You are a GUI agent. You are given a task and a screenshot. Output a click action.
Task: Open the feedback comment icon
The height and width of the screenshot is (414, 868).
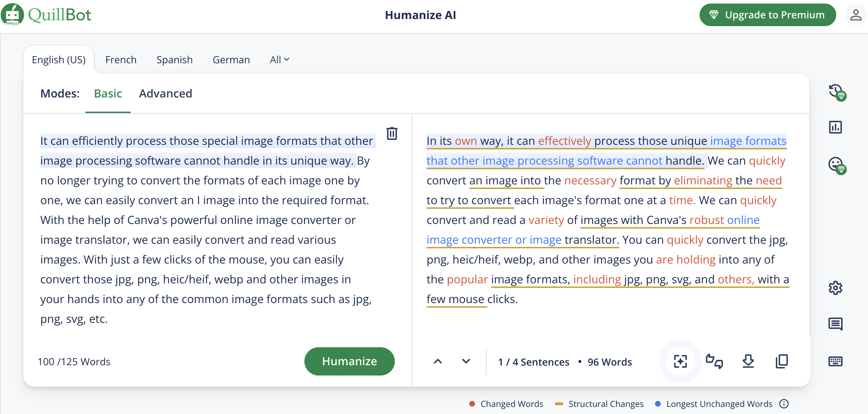(836, 324)
